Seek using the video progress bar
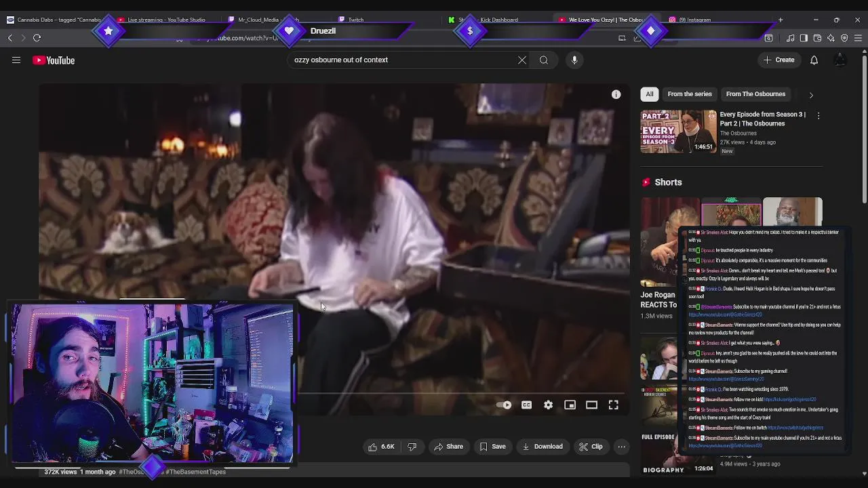Image resolution: width=868 pixels, height=488 pixels. pyautogui.click(x=334, y=393)
